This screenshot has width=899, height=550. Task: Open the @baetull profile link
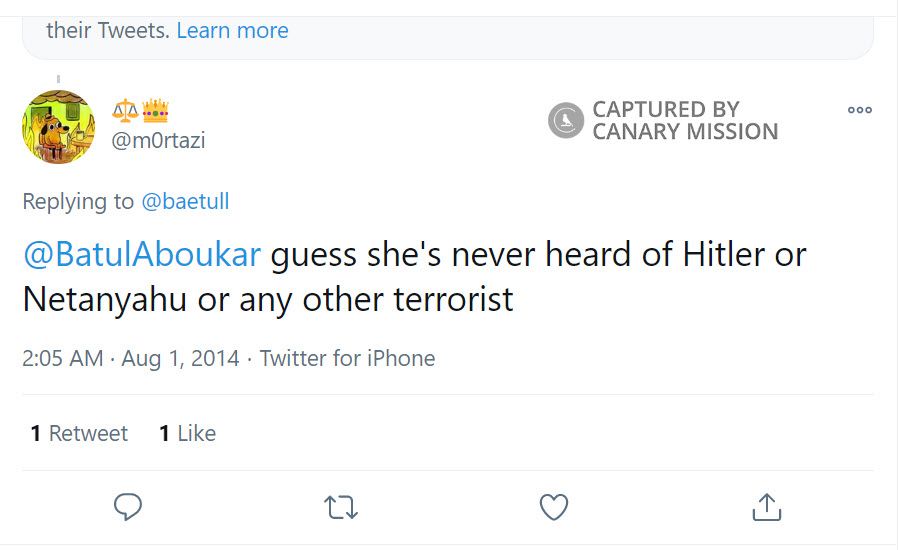(x=185, y=201)
